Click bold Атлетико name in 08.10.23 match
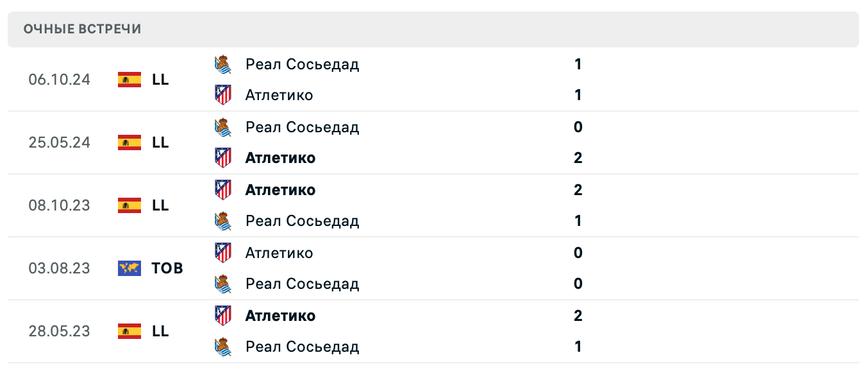Image resolution: width=868 pixels, height=371 pixels. pyautogui.click(x=280, y=190)
